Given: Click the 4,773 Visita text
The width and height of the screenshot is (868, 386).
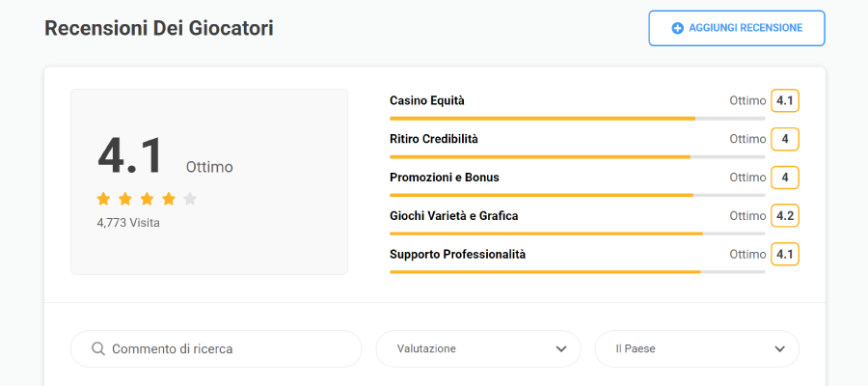Looking at the screenshot, I should point(128,223).
